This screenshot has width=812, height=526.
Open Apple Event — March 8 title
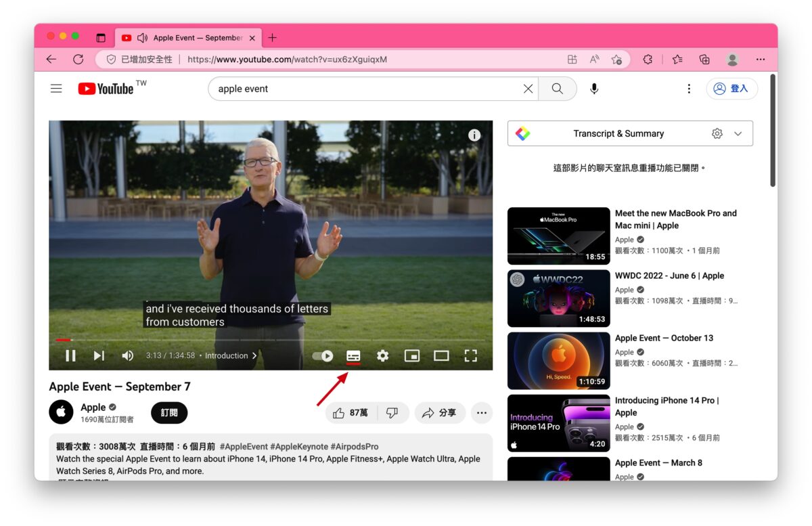pyautogui.click(x=658, y=463)
